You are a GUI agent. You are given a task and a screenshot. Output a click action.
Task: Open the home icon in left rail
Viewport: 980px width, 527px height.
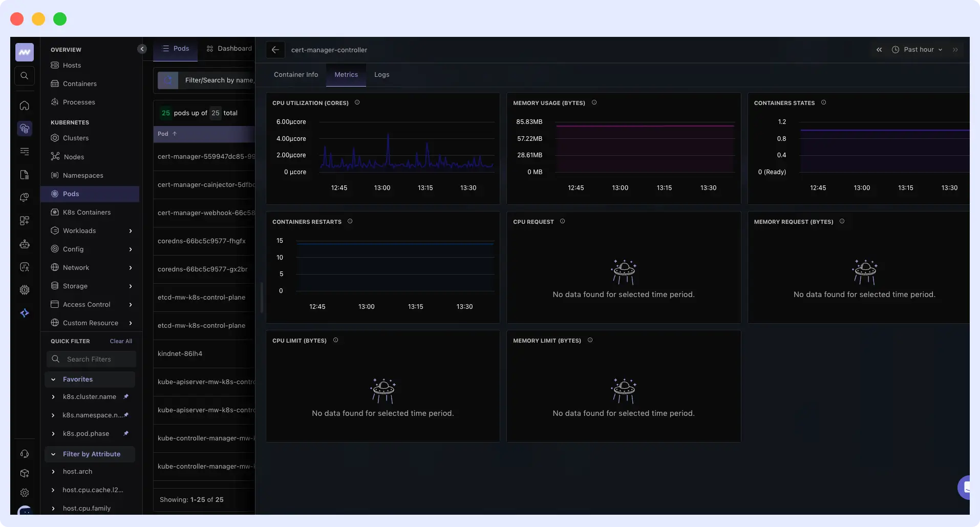pyautogui.click(x=25, y=106)
